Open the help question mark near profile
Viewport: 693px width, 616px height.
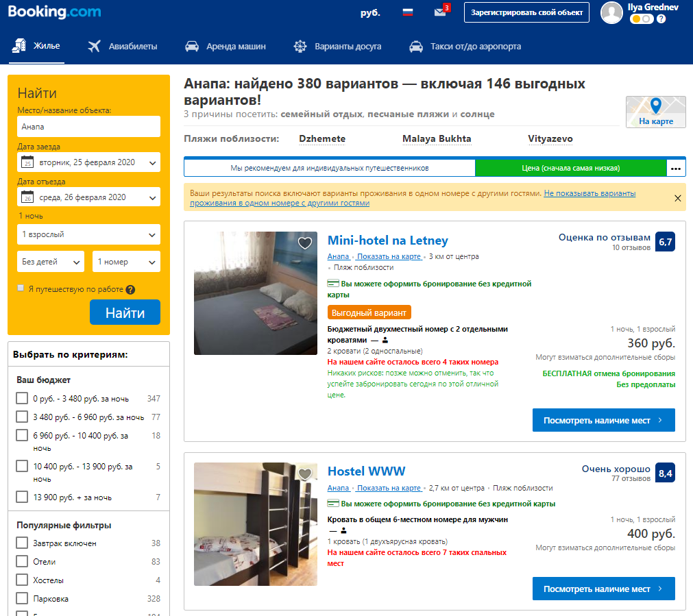661,19
